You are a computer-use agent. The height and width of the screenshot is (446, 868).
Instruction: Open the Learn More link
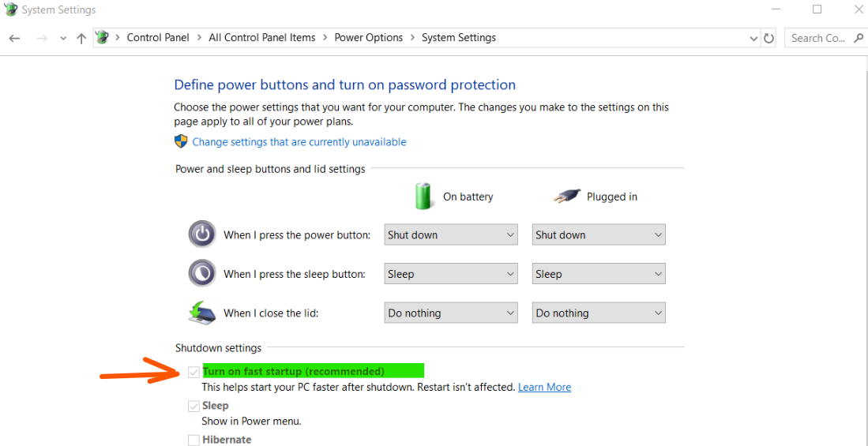[x=544, y=388]
